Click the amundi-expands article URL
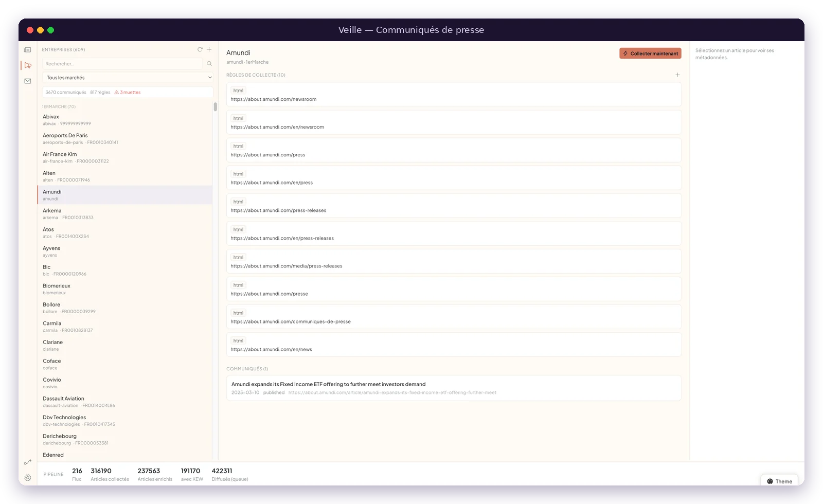Viewport: 823px width, 504px height. pos(392,392)
